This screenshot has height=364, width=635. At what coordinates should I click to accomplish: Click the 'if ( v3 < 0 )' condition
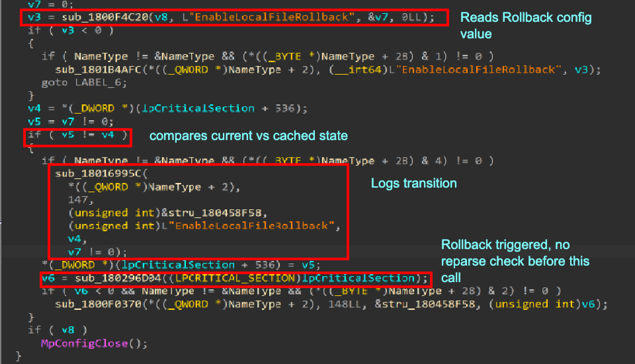70,30
